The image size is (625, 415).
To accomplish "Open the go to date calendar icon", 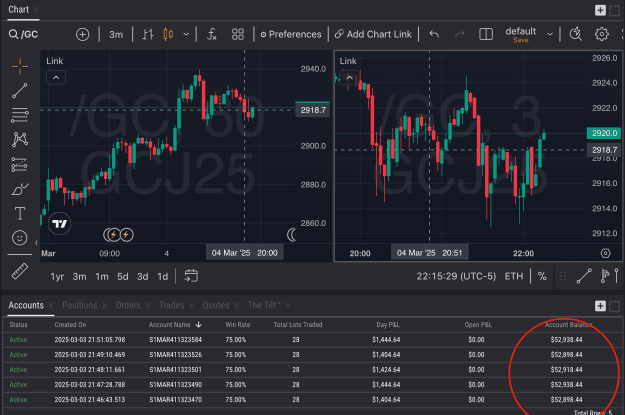I will coord(191,276).
